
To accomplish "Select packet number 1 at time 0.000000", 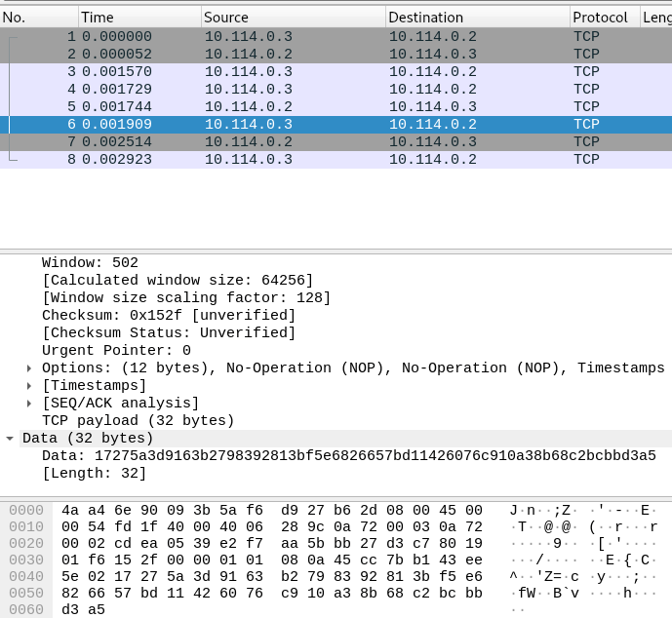I will click(293, 37).
